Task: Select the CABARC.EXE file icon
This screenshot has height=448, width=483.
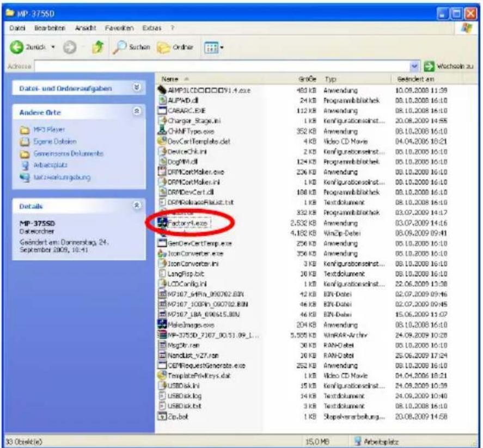Action: pos(162,111)
